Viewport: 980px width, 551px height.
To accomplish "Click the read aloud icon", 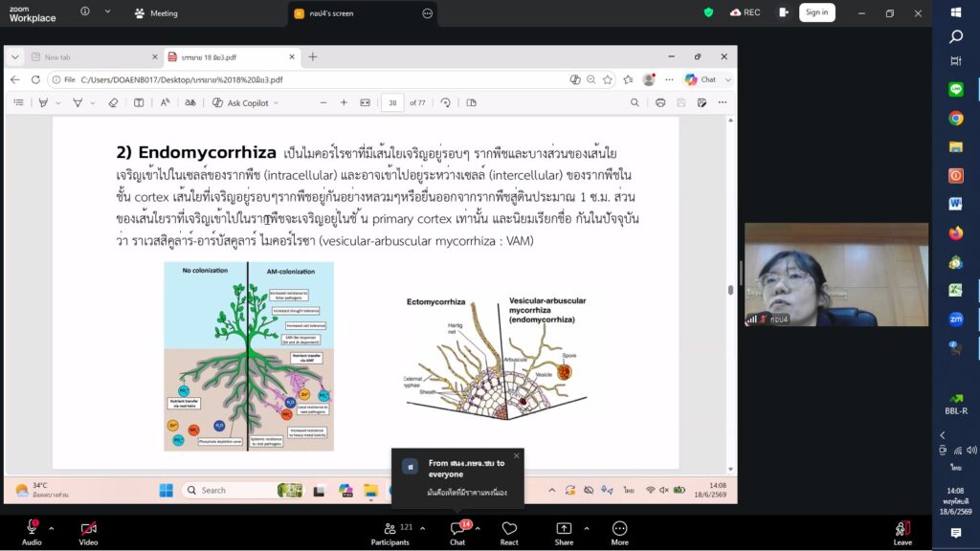I will tap(165, 102).
